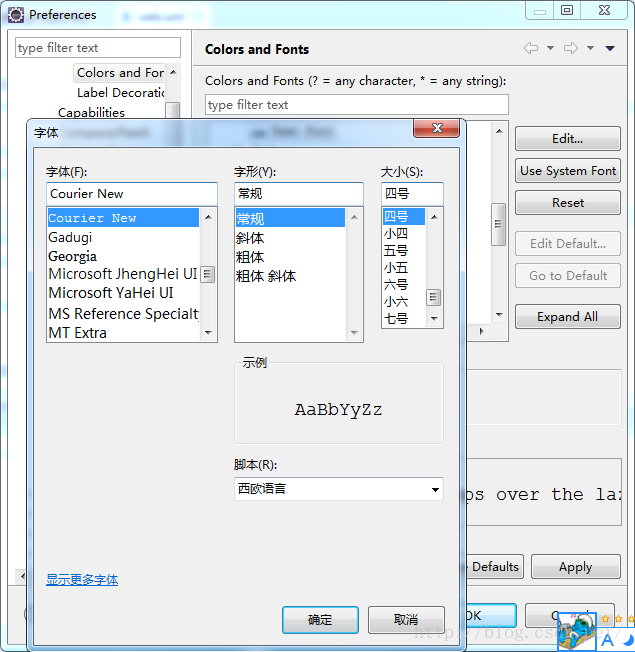
Task: Click the Expand All button
Action: click(x=568, y=316)
